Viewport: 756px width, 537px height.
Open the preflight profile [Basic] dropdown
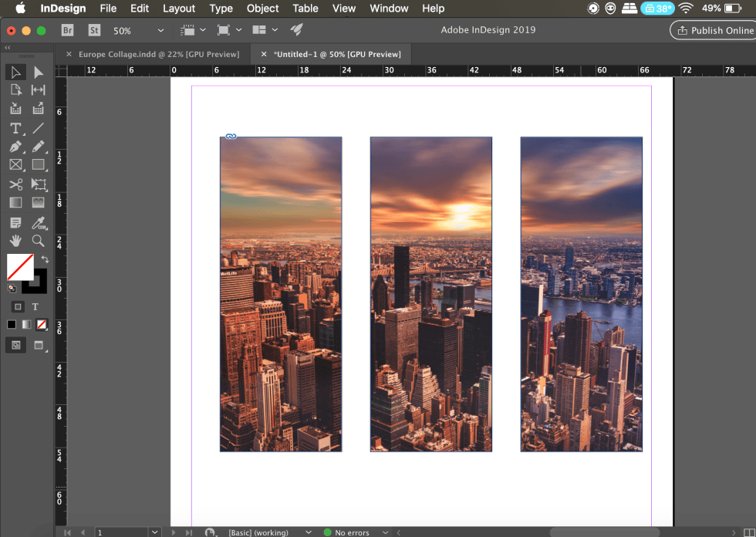[309, 532]
